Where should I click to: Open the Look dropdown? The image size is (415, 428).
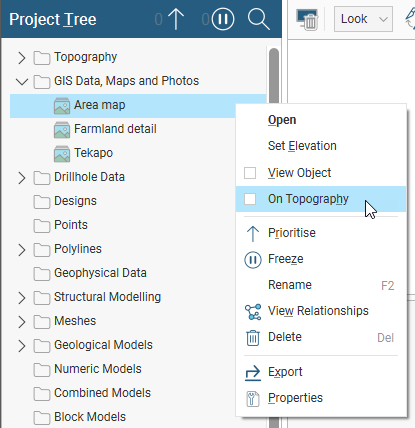[x=363, y=19]
